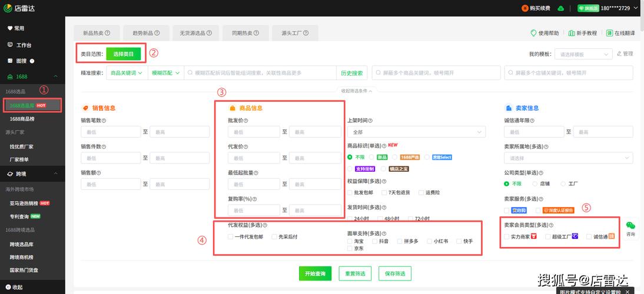Check the 一件代发包邮 checkbox
This screenshot has height=294, width=644.
pos(230,236)
